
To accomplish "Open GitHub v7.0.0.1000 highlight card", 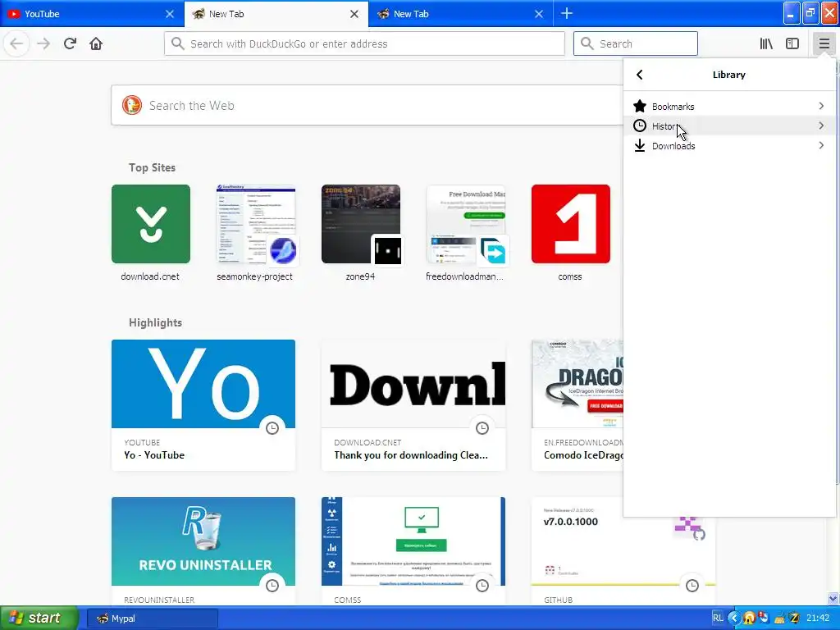I will (623, 557).
